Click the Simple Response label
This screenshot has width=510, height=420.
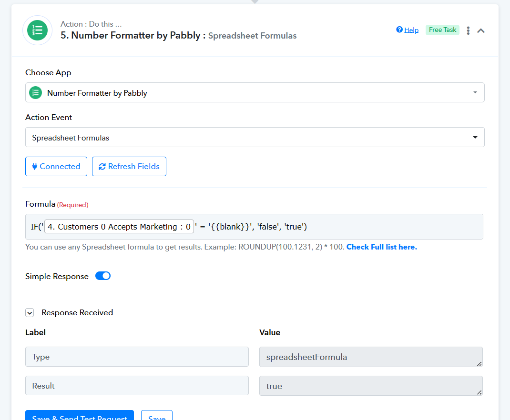57,276
